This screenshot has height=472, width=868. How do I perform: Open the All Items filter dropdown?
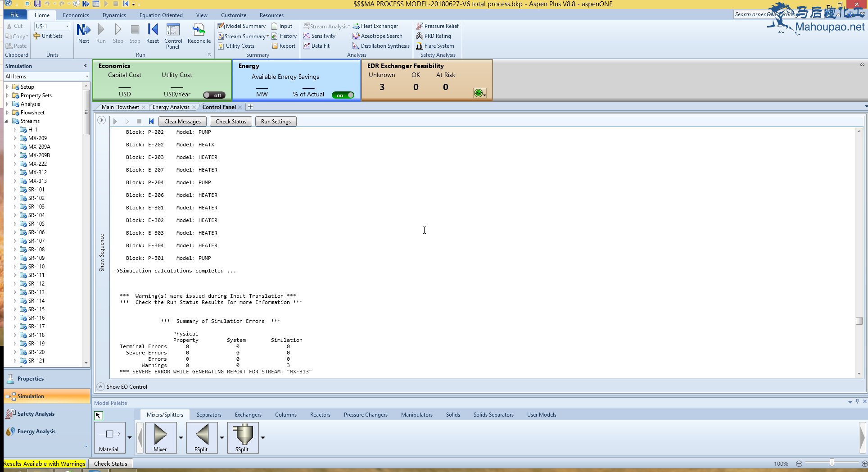87,77
